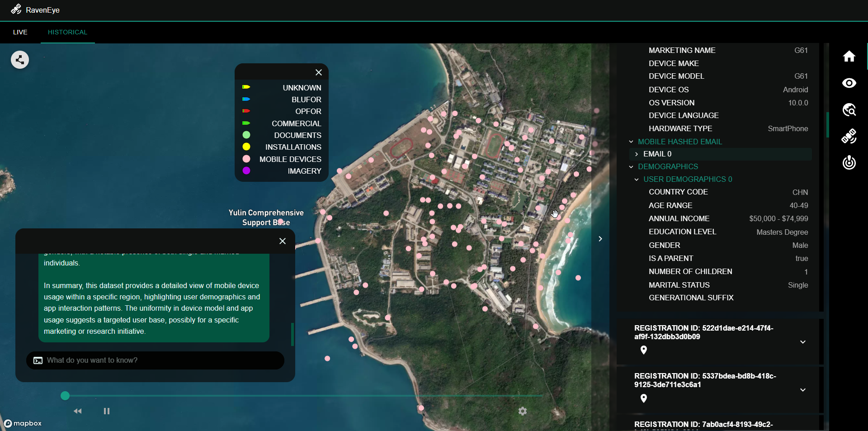Click the eye icon in right sidebar
Image resolution: width=868 pixels, height=431 pixels.
pos(849,83)
